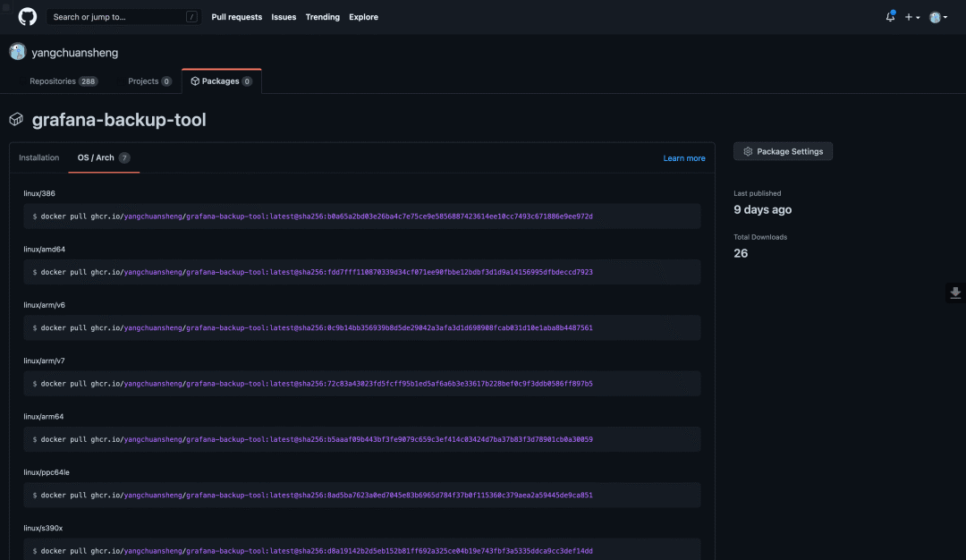Screen dimensions: 966x560
Task: Open the notifications bell
Action: 889,16
